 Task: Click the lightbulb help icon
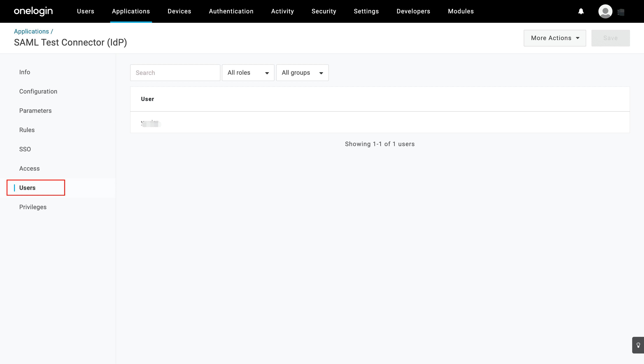point(638,345)
